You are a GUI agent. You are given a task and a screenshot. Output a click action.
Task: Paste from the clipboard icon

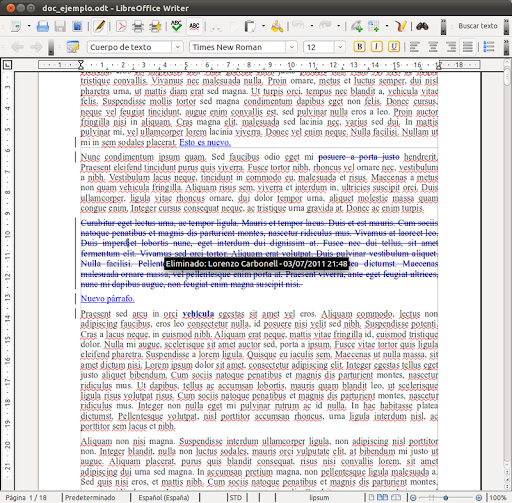[x=250, y=26]
